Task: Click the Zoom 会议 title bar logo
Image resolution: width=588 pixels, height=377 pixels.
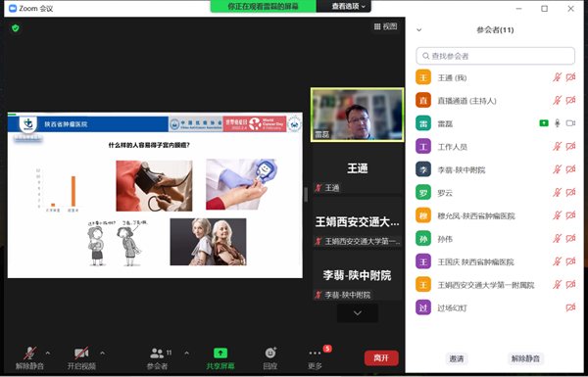Action: (x=13, y=8)
